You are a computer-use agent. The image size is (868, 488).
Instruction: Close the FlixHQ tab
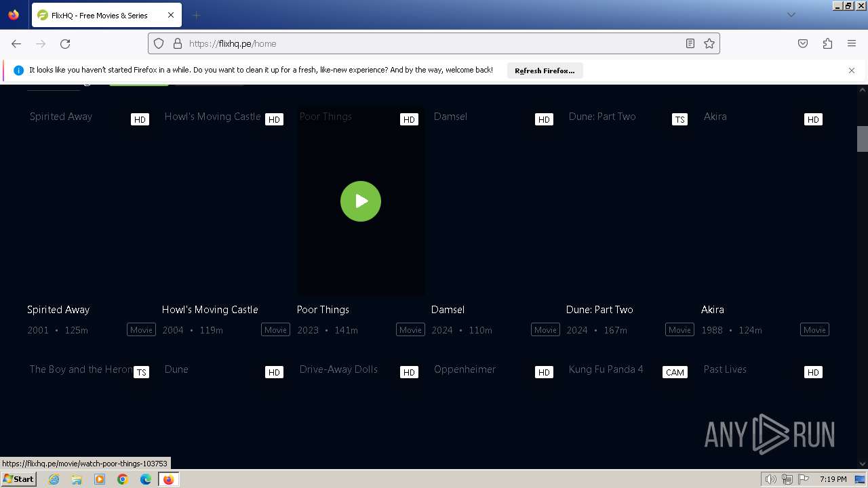tap(171, 15)
